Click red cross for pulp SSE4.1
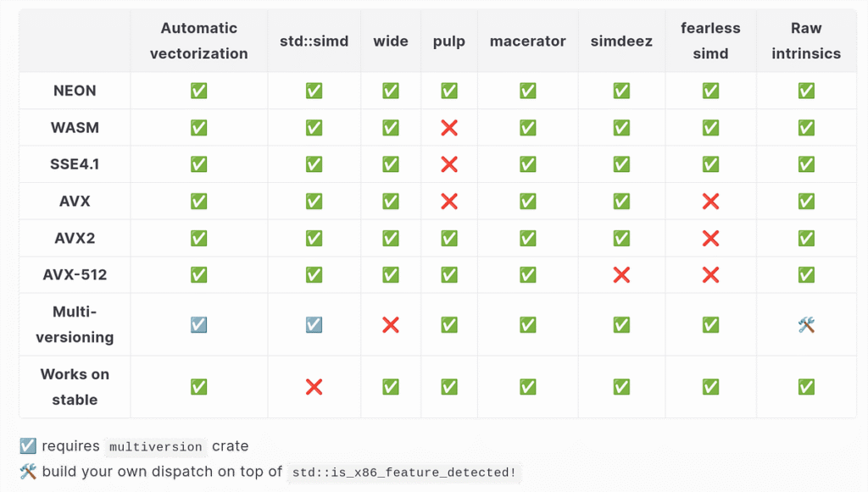868x492 pixels. click(x=449, y=164)
